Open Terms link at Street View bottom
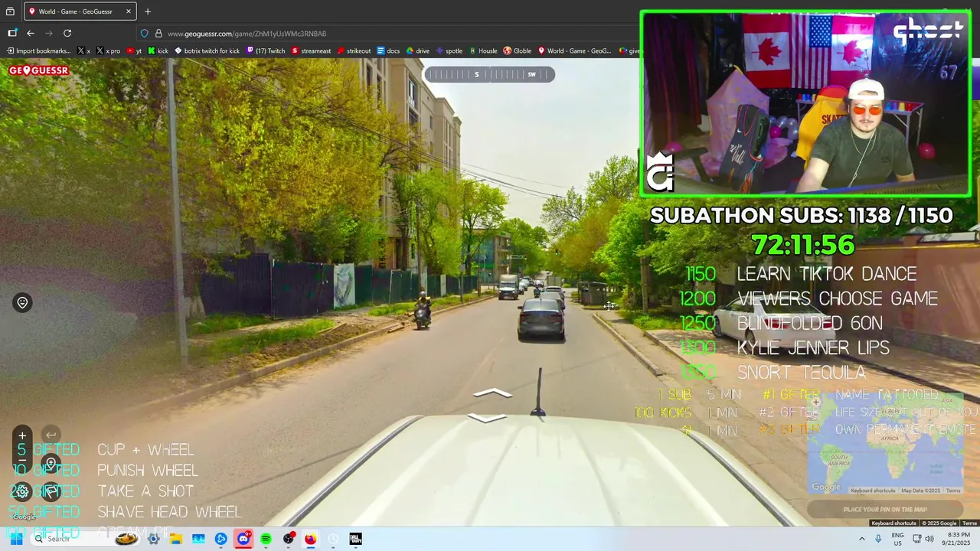The height and width of the screenshot is (551, 980). [969, 523]
